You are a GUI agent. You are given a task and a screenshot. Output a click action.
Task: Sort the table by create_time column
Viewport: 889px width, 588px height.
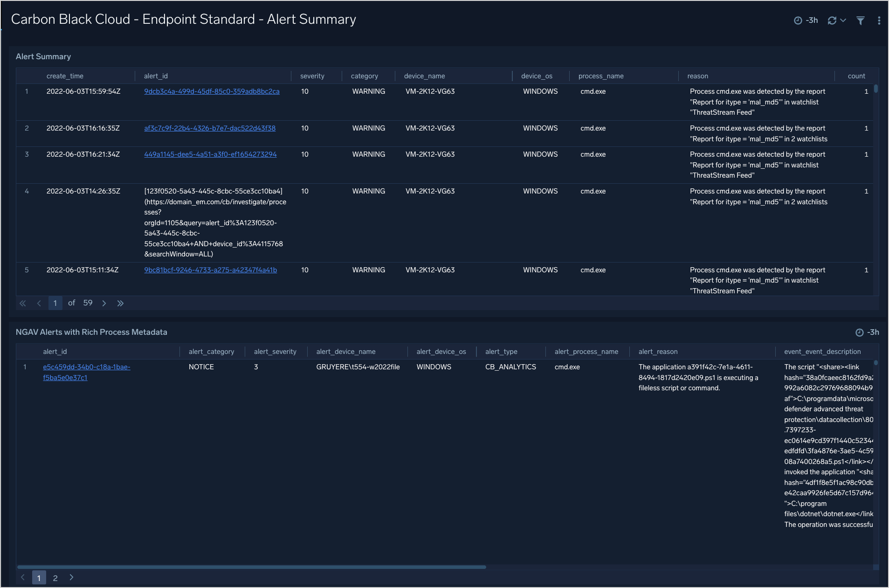tap(65, 76)
